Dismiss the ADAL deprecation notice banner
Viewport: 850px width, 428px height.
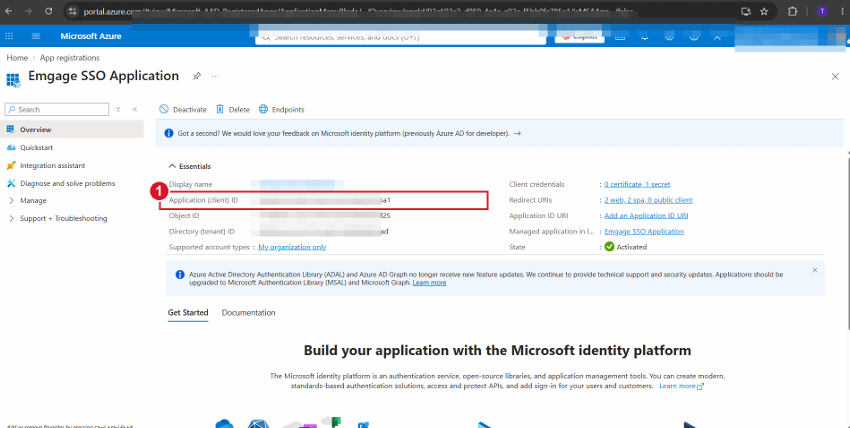[814, 270]
